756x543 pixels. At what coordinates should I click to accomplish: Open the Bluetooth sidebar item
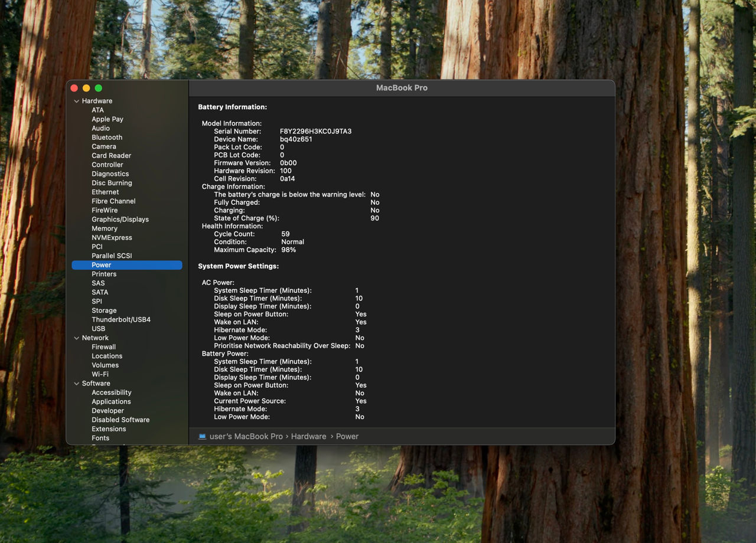107,138
